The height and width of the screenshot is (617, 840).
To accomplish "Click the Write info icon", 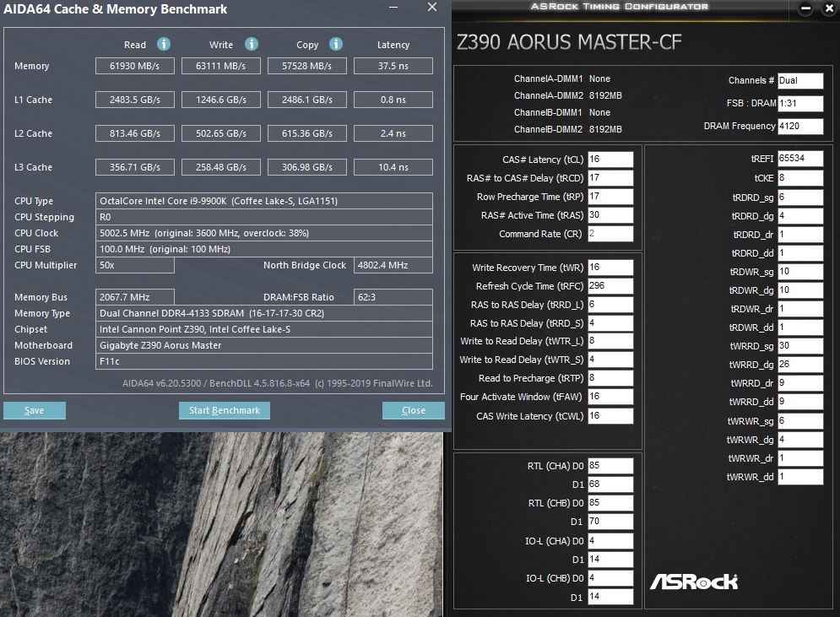I will coord(252,44).
